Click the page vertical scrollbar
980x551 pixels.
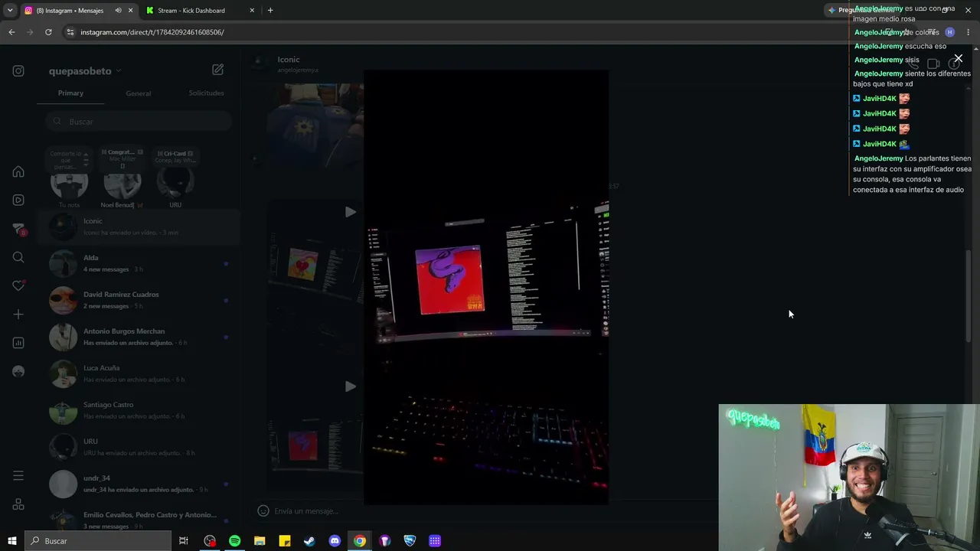[968, 295]
